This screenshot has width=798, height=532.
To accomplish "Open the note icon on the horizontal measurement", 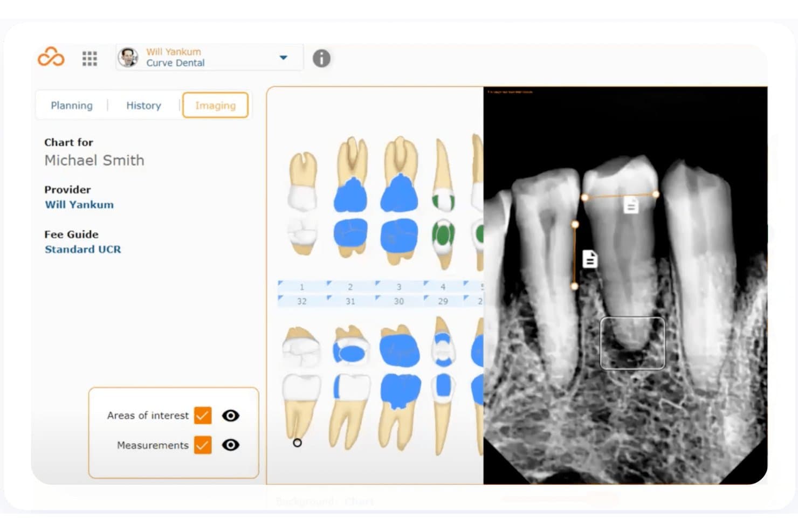I will pos(631,205).
